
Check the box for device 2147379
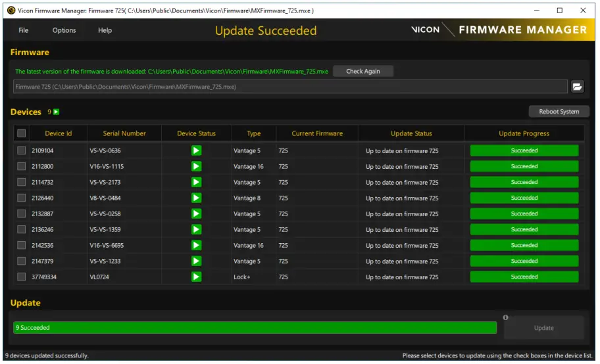(x=22, y=261)
